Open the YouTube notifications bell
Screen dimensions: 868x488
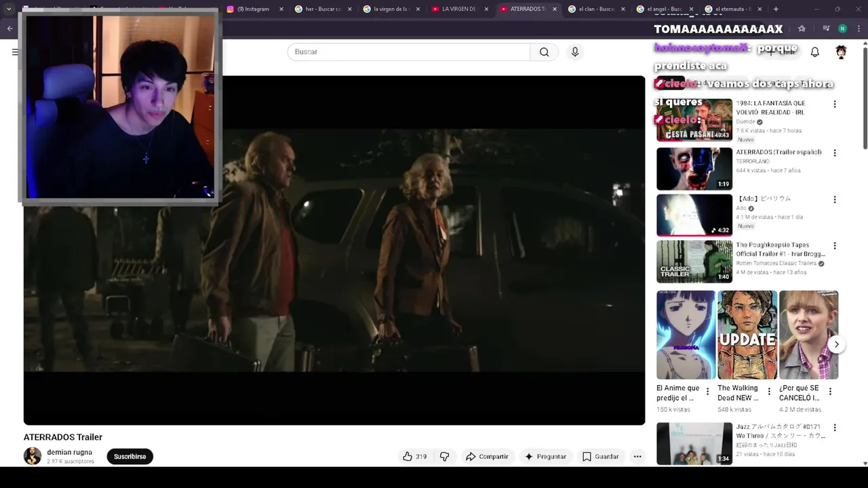coord(815,52)
